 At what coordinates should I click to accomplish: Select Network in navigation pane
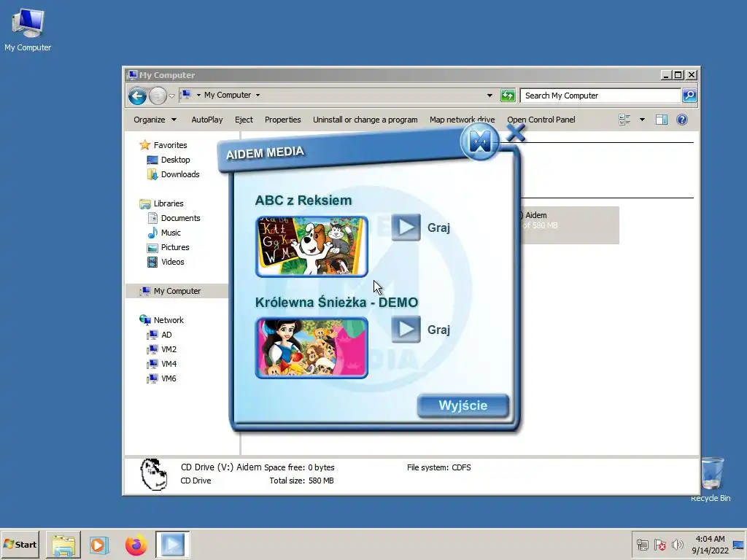162,320
